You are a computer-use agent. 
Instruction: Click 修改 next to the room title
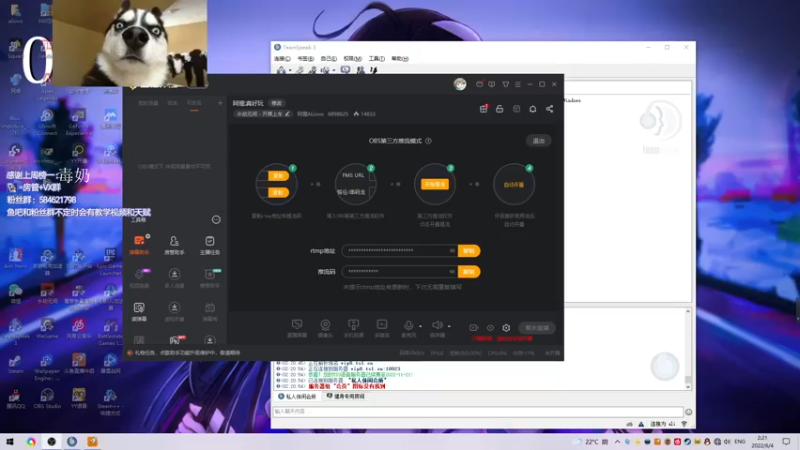(x=276, y=103)
